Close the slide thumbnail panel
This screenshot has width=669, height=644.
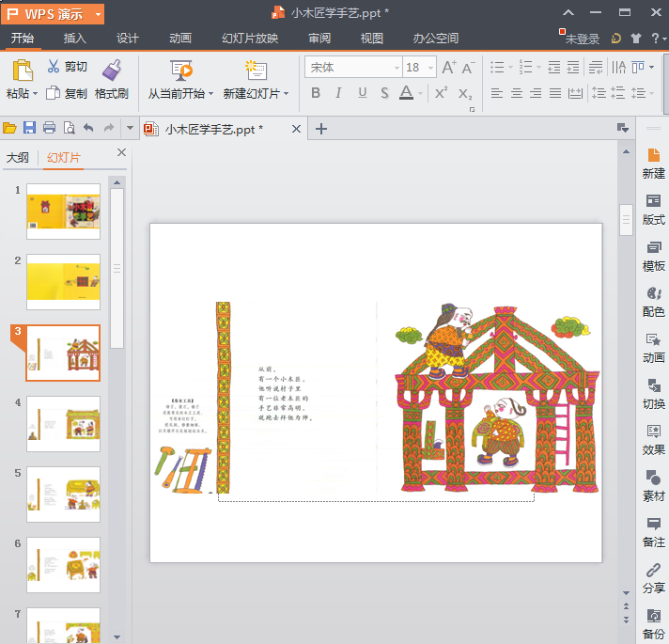(121, 152)
